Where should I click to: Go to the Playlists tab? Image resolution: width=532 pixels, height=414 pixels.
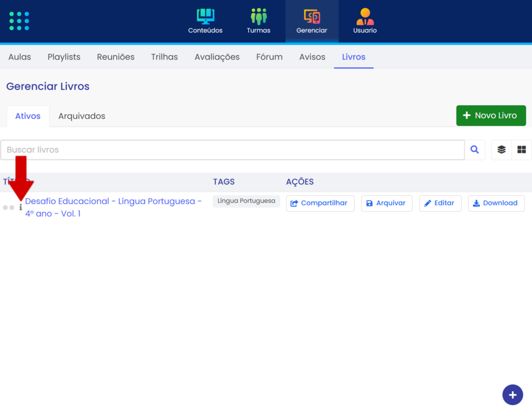[x=64, y=57]
